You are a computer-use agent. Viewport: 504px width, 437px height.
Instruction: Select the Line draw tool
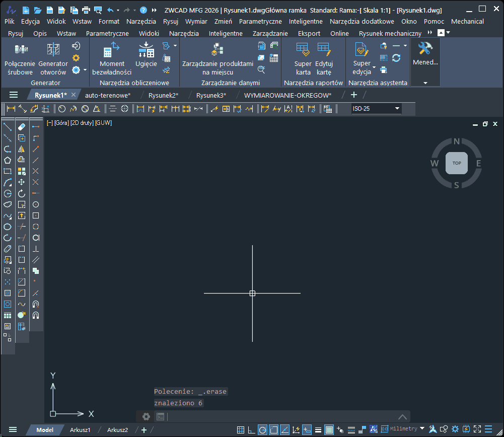[x=8, y=127]
